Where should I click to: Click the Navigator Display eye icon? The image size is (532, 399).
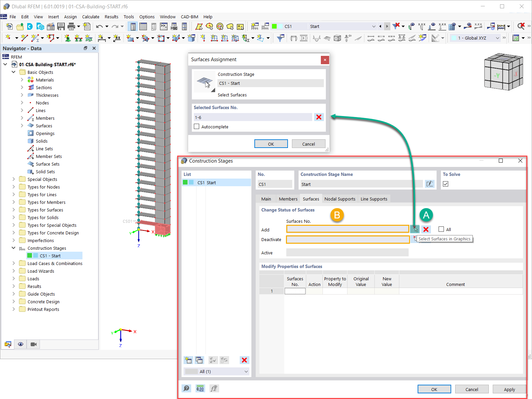coord(21,344)
